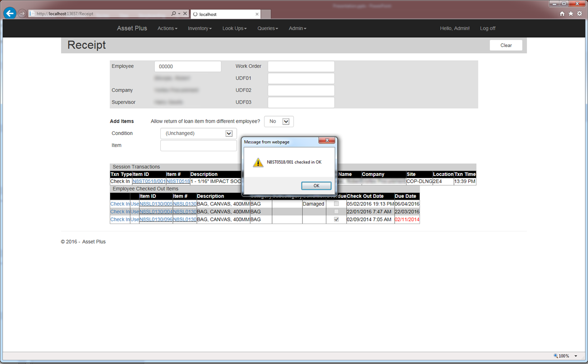Close the localhost browser tab
Screen dimensions: 588x364
click(257, 14)
